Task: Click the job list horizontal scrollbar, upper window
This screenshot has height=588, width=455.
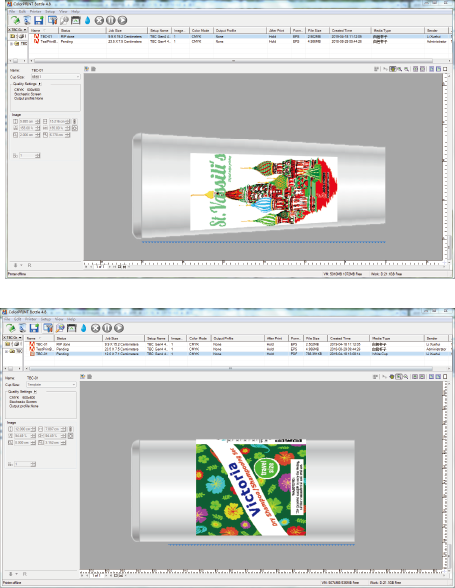Action: click(233, 60)
